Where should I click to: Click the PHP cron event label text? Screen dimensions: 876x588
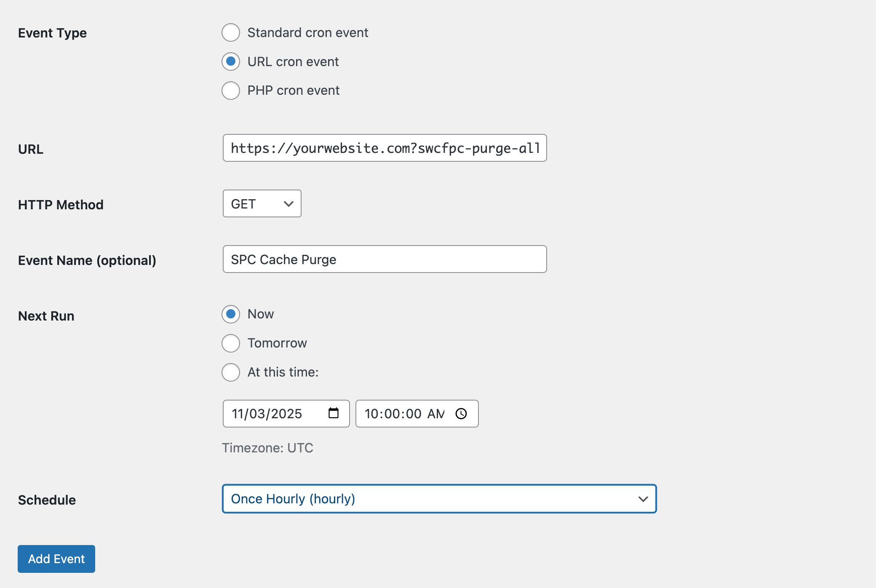[294, 91]
